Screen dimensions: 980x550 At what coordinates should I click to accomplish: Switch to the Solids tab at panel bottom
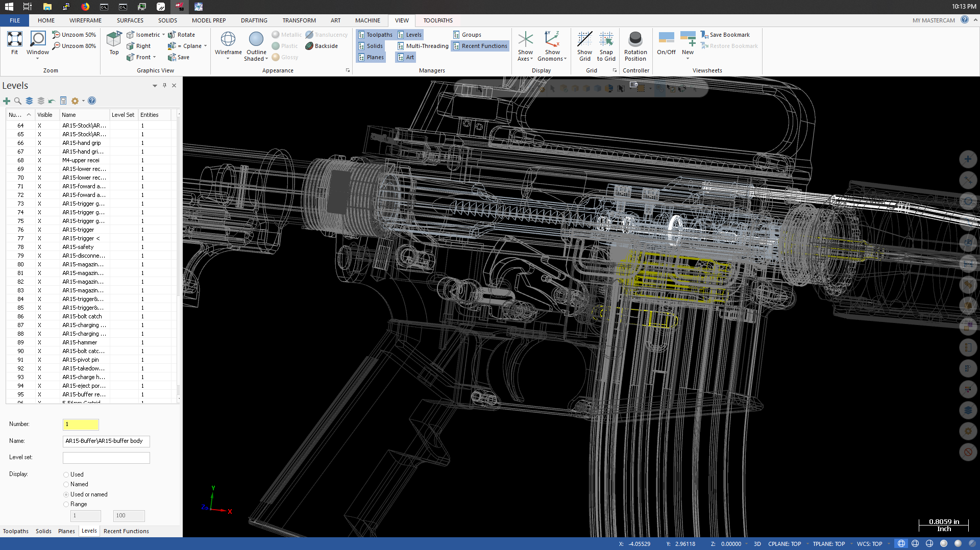tap(43, 531)
